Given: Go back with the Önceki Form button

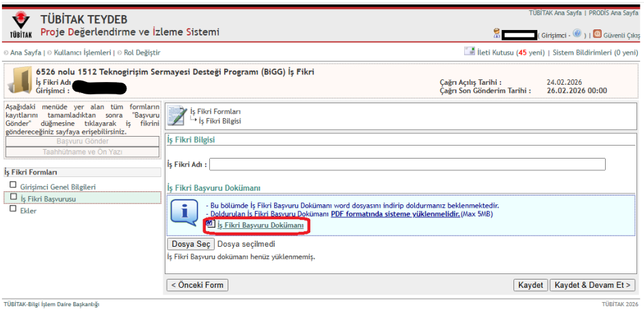Looking at the screenshot, I should [x=198, y=285].
